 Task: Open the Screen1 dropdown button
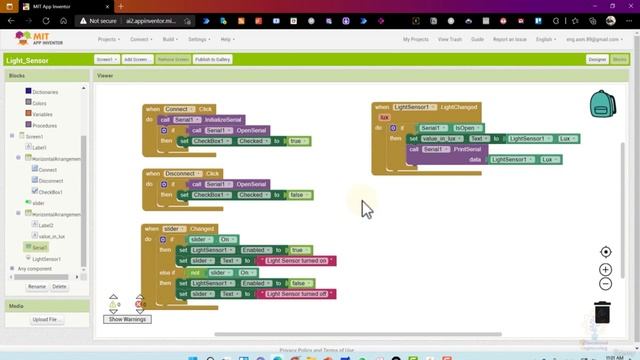[107, 60]
